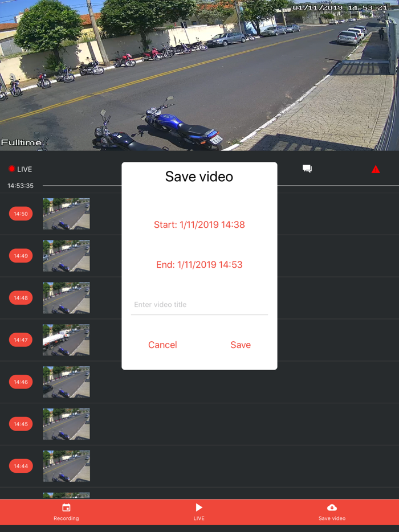Click the 14:53:35 current time label

[21, 186]
